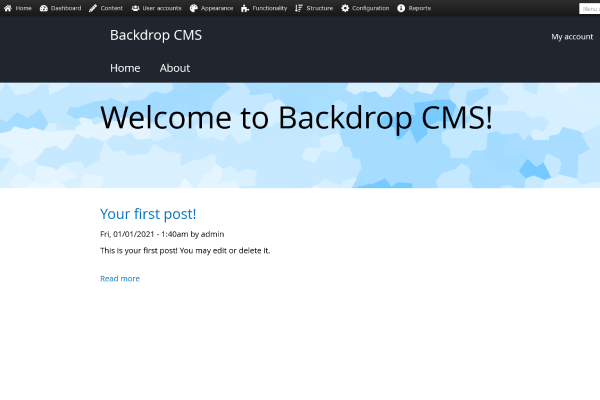Open the Dashboard gauge icon
The height and width of the screenshot is (400, 600).
pos(44,8)
